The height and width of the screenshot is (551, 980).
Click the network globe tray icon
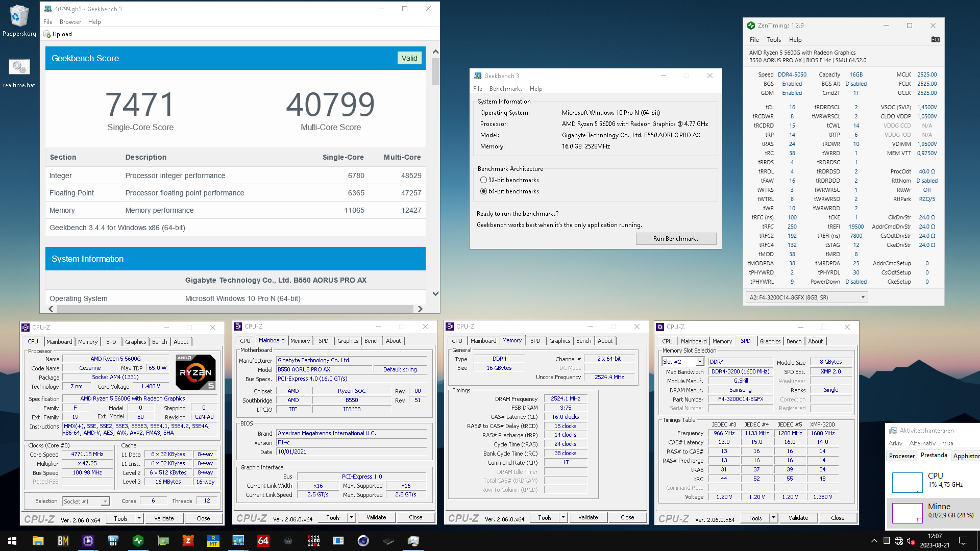[x=898, y=541]
